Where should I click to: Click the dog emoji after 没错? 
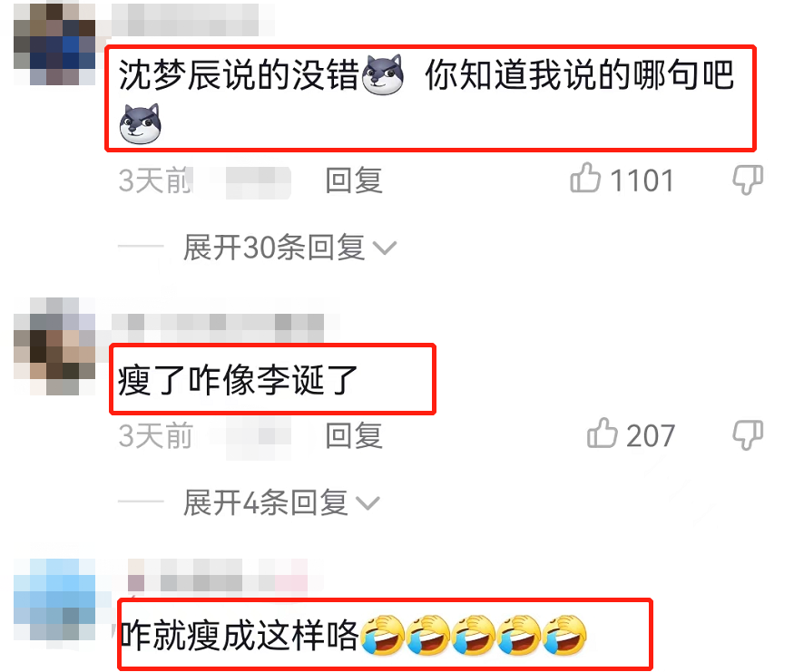click(383, 75)
